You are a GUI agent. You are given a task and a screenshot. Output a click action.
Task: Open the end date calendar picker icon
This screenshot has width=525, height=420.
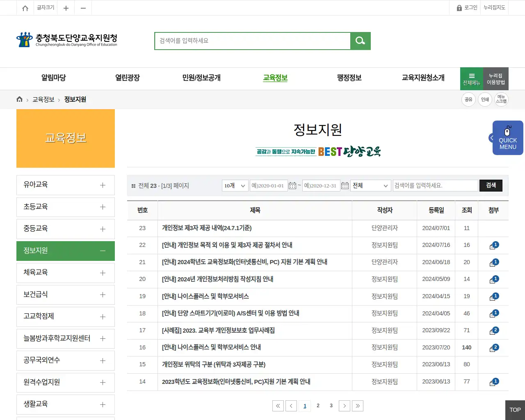[345, 186]
